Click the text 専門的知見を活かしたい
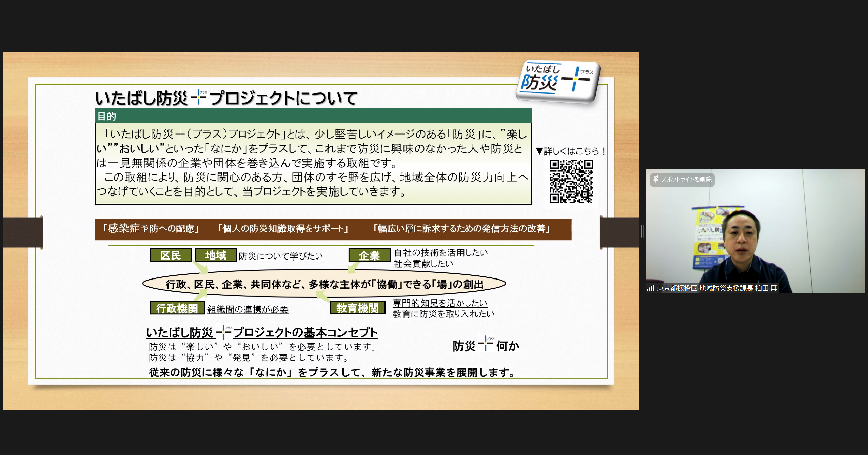This screenshot has height=455, width=868. coord(440,303)
